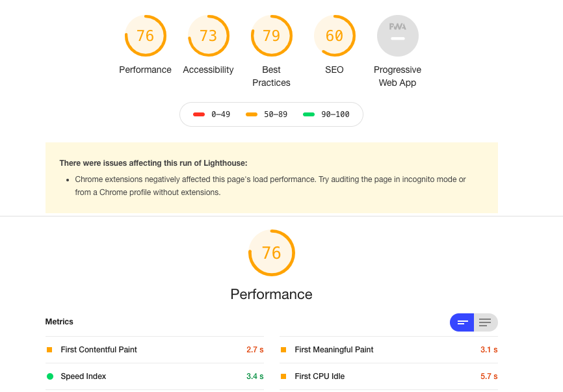Click the SEO score gauge

[x=334, y=36]
